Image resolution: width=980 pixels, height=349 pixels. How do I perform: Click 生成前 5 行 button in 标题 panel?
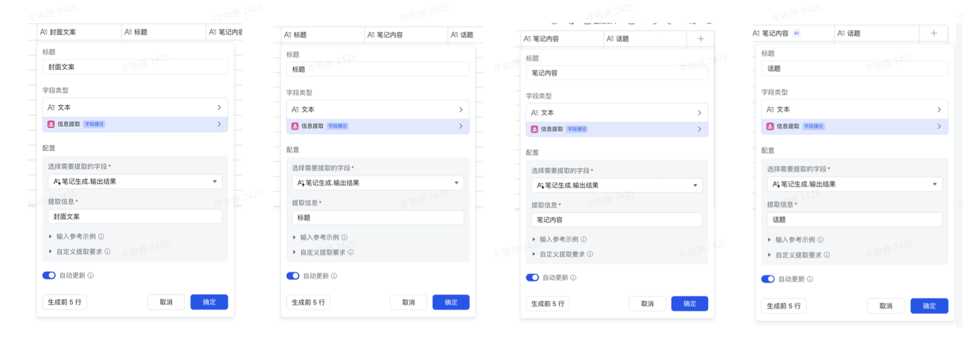tap(308, 302)
